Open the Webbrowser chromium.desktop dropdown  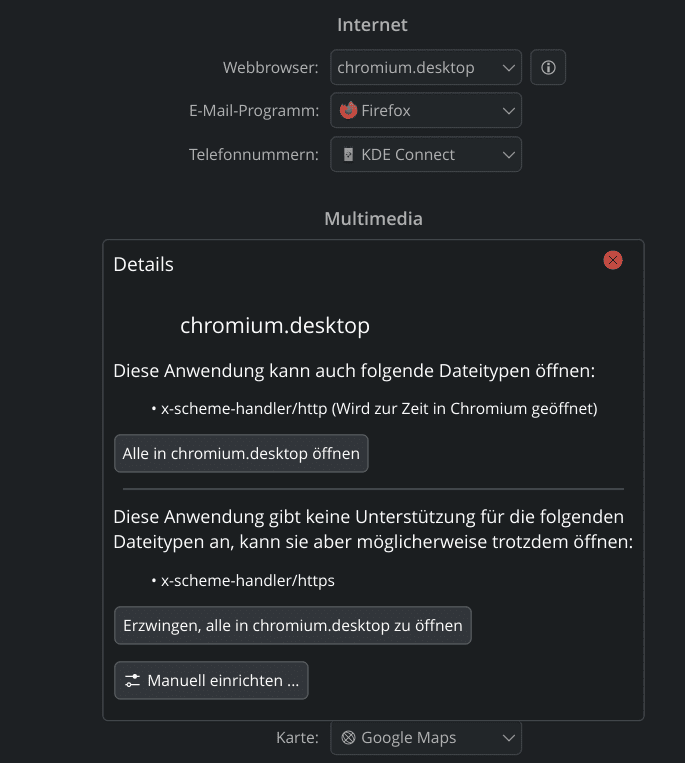point(426,67)
